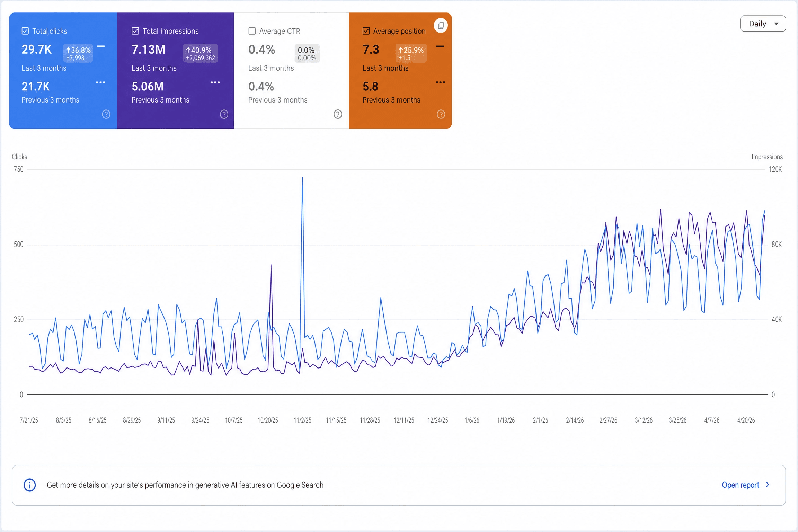This screenshot has height=532, width=798.
Task: Select the Average CTR metric card
Action: click(291, 71)
